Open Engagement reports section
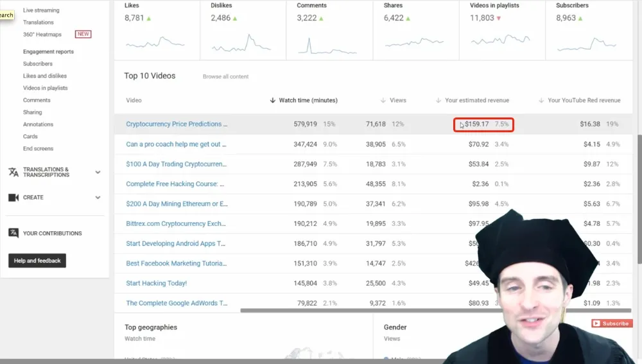The width and height of the screenshot is (642, 364). point(48,51)
